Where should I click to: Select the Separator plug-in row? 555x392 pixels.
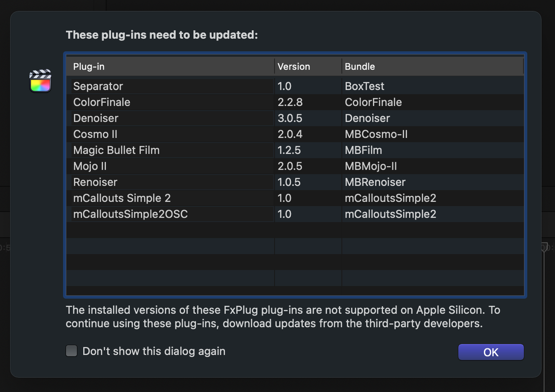295,86
